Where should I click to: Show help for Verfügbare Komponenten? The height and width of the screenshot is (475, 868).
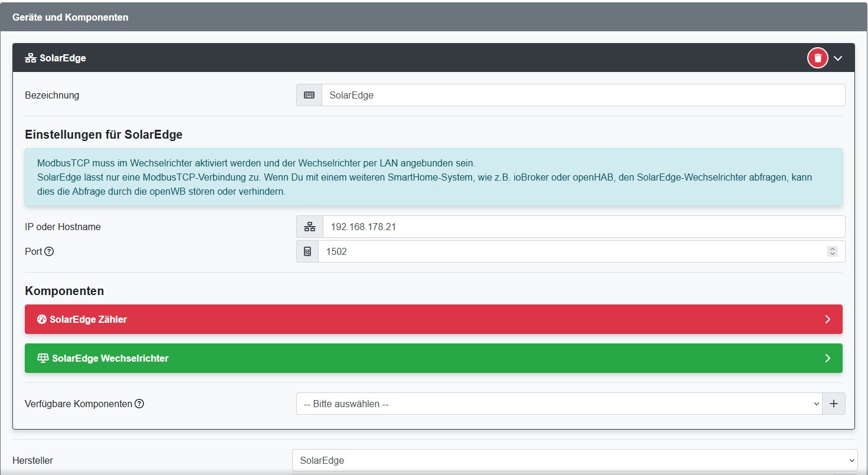click(x=139, y=404)
